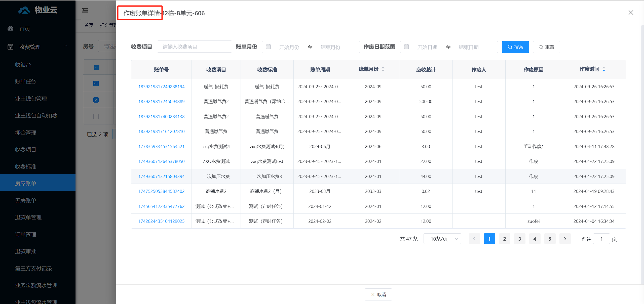
Task: Uncheck the second checked row checkbox
Action: point(96,100)
